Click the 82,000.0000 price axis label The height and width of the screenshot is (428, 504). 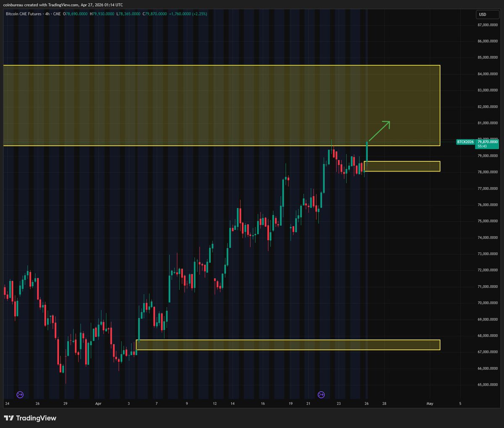pyautogui.click(x=488, y=107)
